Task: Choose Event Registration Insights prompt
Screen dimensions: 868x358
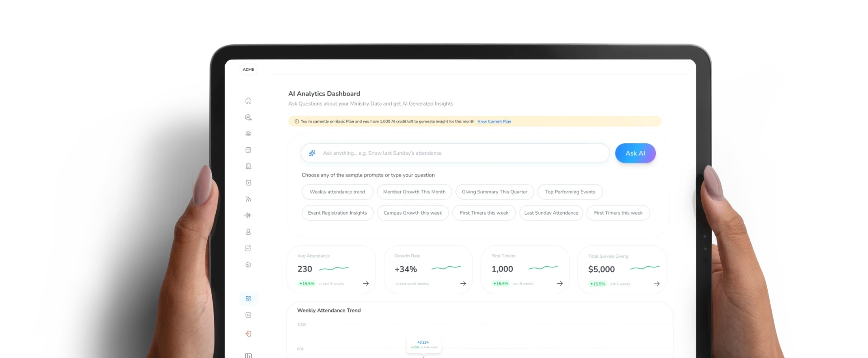Action: point(338,213)
